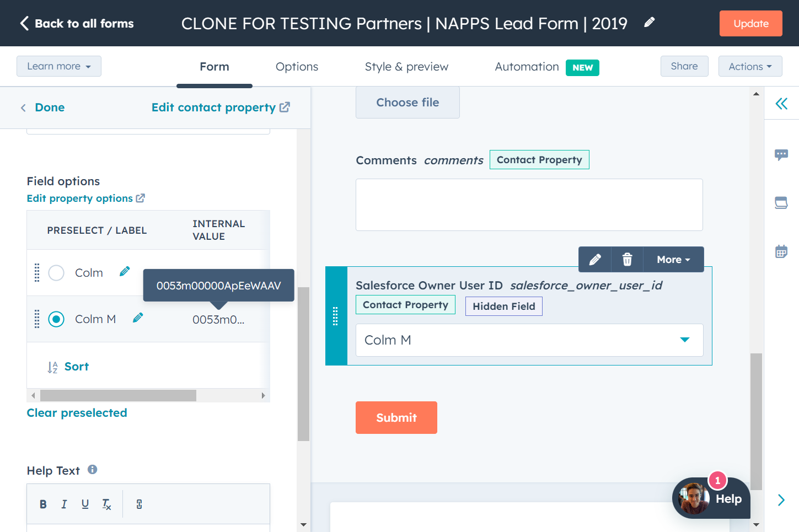799x532 pixels.
Task: Open the Learn more dropdown
Action: tap(59, 66)
